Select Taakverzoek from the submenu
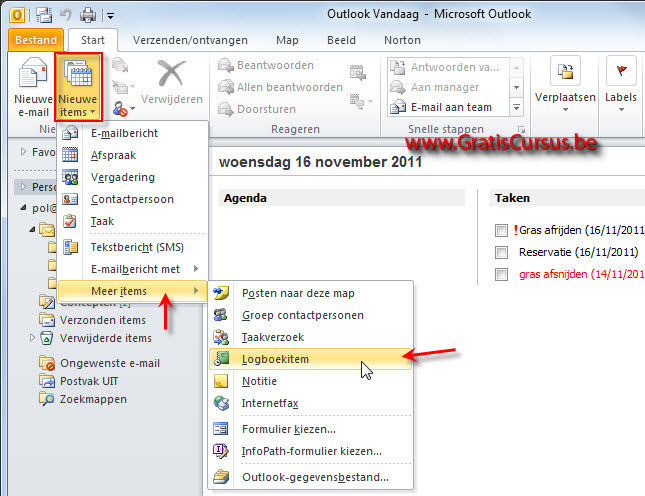 (x=311, y=337)
